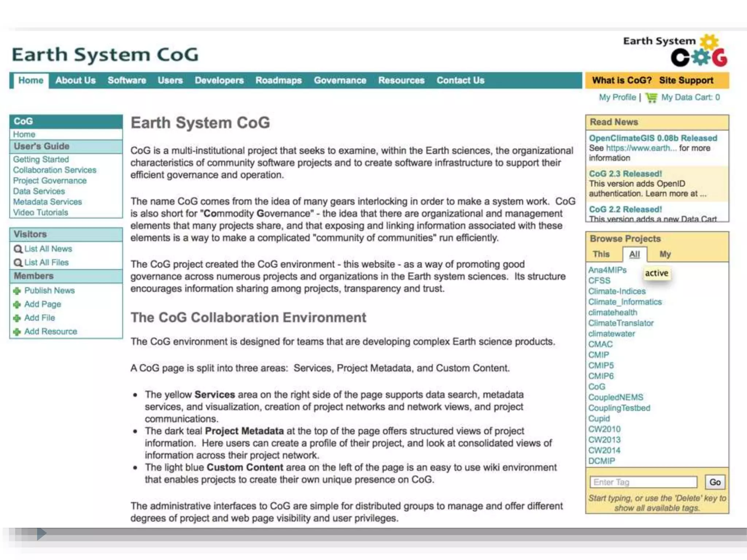Open the Governance menu item
The height and width of the screenshot is (560, 747).
click(340, 81)
